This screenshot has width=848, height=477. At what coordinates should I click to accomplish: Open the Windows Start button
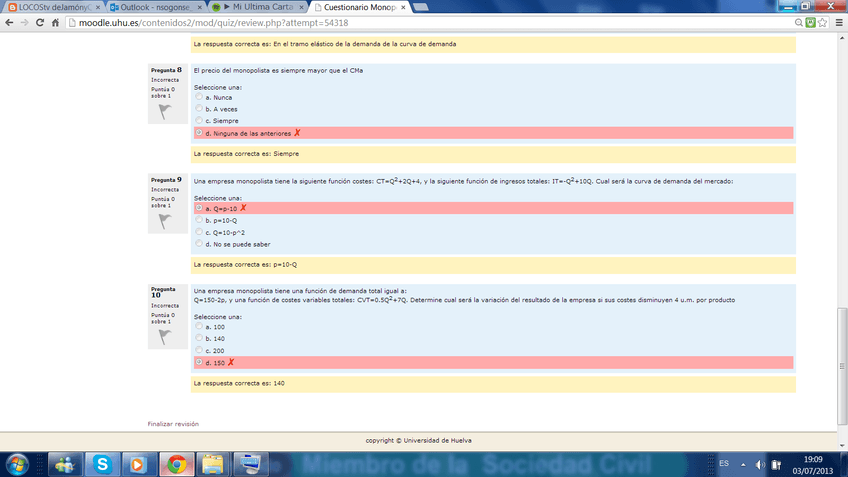coord(17,465)
